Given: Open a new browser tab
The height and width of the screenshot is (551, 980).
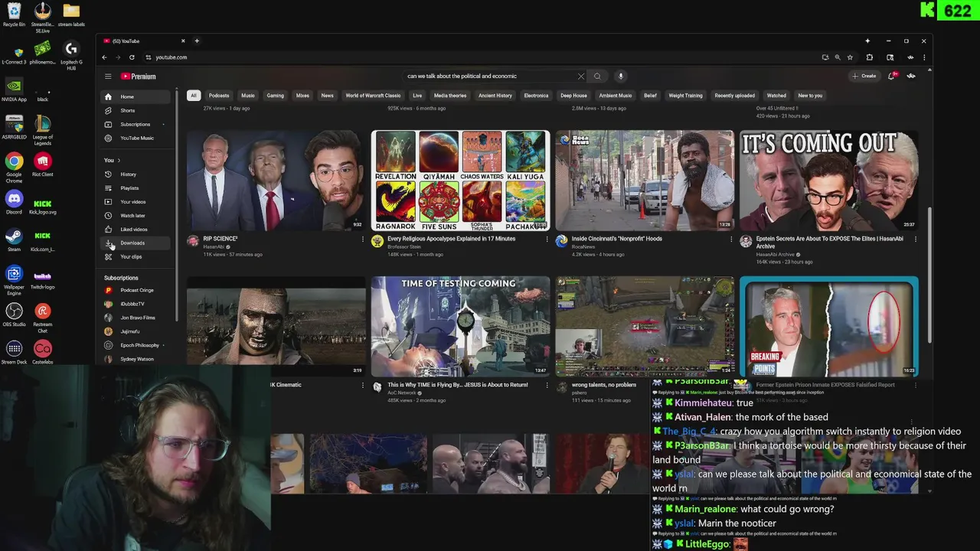Looking at the screenshot, I should pos(197,41).
